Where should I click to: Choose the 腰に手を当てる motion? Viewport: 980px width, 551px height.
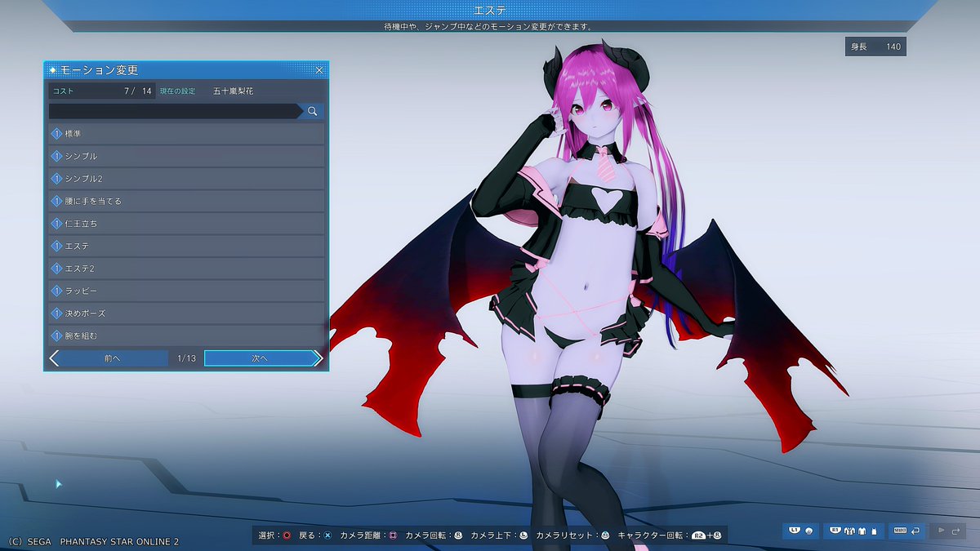click(x=186, y=201)
